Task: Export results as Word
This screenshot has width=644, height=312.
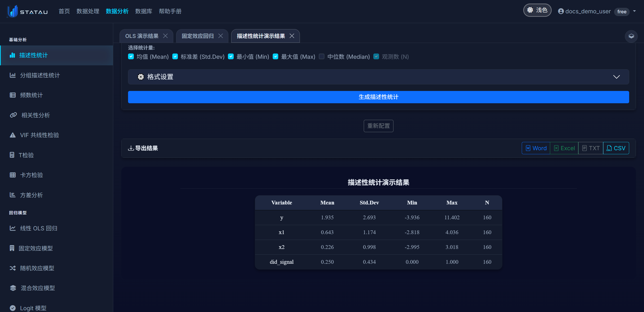Action: 536,148
